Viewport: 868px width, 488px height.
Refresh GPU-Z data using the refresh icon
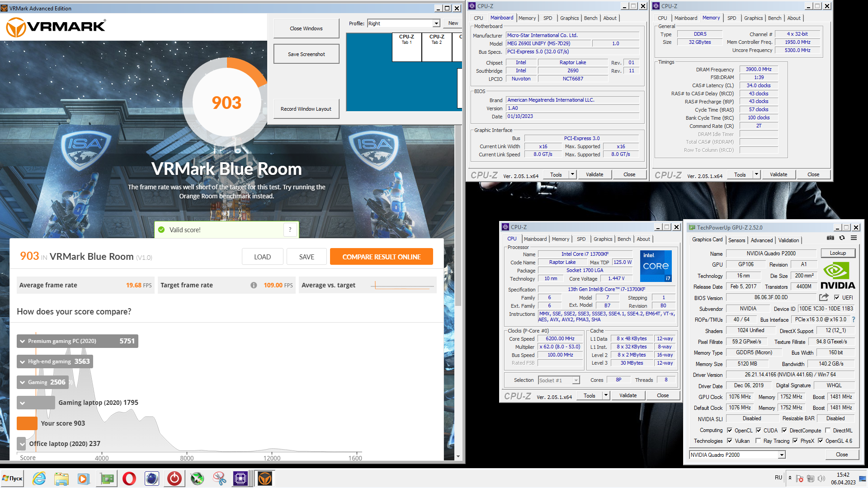pyautogui.click(x=842, y=238)
